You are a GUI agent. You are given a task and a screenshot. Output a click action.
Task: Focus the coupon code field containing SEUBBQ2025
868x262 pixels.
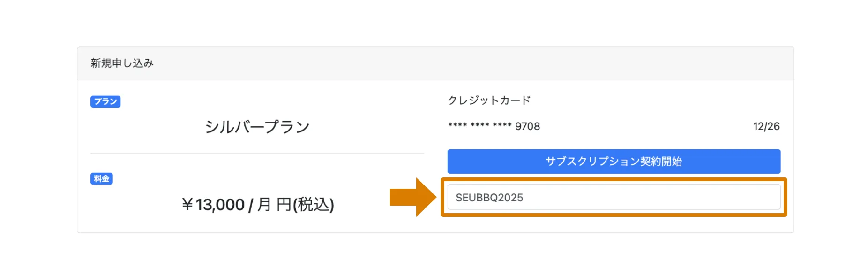tap(614, 197)
